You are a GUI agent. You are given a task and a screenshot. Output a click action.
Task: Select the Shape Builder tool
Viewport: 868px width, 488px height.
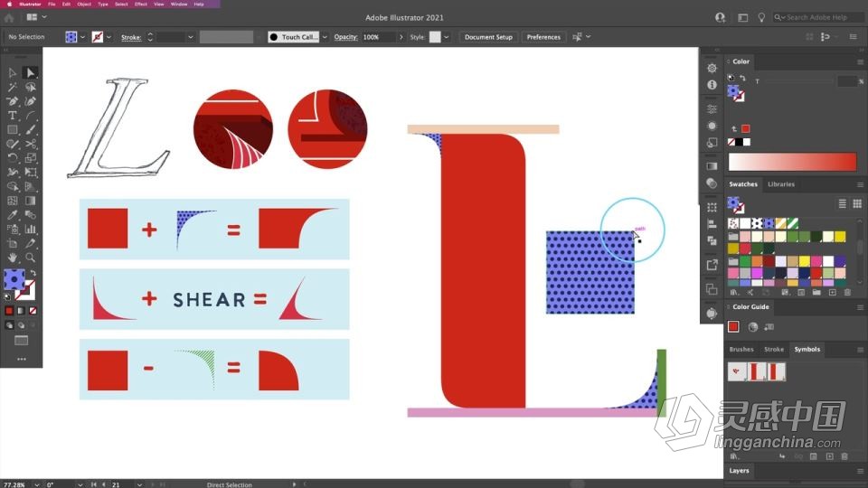pos(12,186)
